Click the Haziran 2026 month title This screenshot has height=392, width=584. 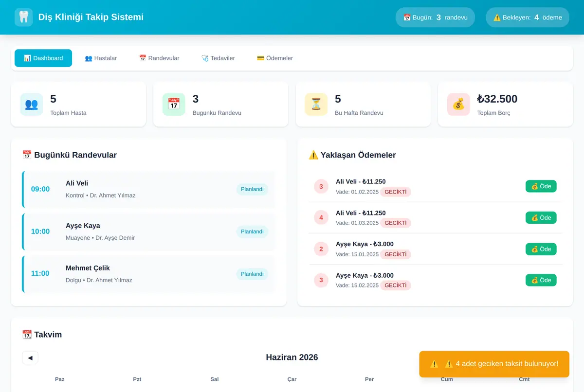click(292, 357)
